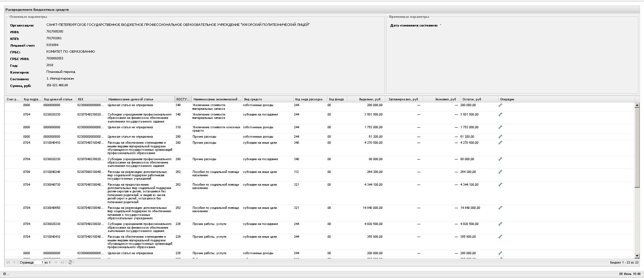The image size is (644, 278).
Task: Click target code cell 0310040240
Action: click(52, 172)
